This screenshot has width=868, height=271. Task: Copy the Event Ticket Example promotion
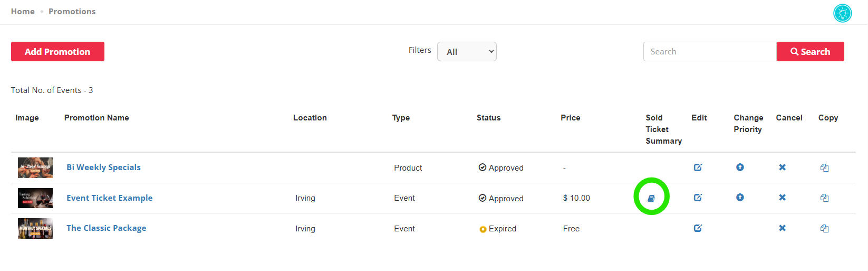click(x=824, y=198)
